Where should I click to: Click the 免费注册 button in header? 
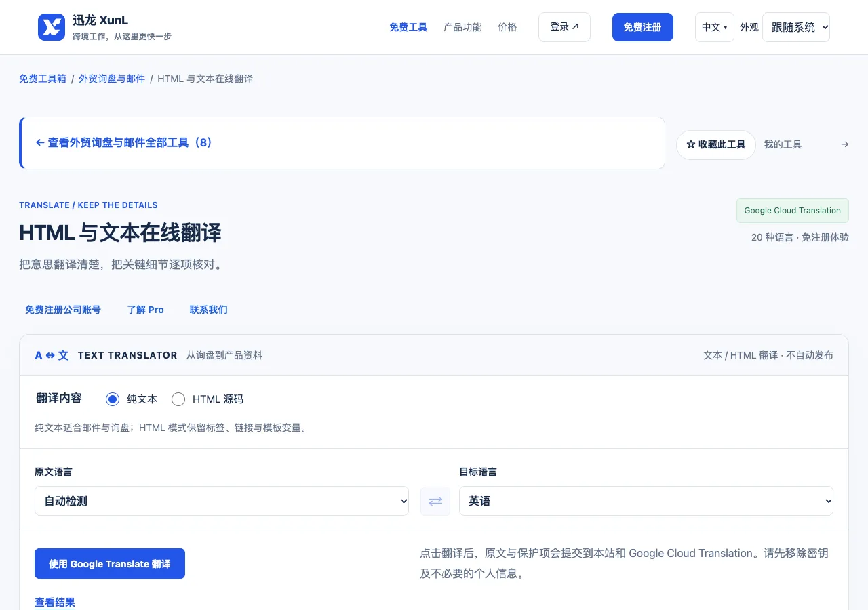pos(643,27)
